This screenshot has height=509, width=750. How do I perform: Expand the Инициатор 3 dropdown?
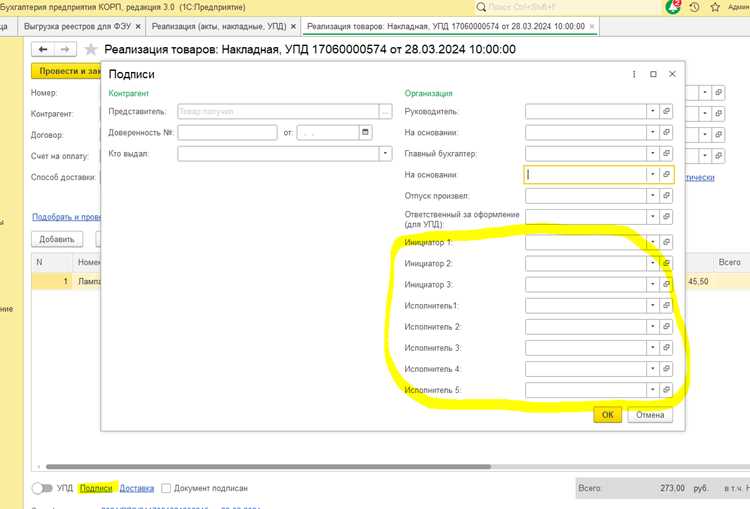coord(652,284)
